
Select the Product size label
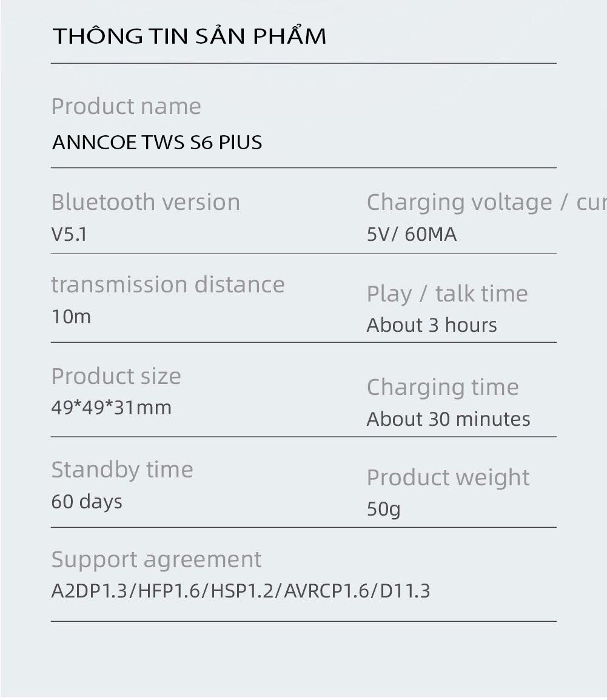pyautogui.click(x=116, y=376)
